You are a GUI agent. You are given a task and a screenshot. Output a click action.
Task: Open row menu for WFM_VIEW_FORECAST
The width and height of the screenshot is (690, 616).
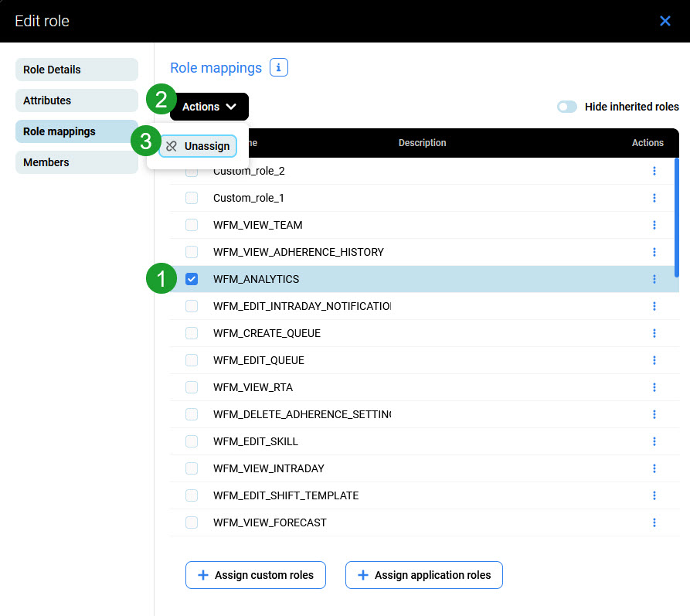tap(654, 522)
